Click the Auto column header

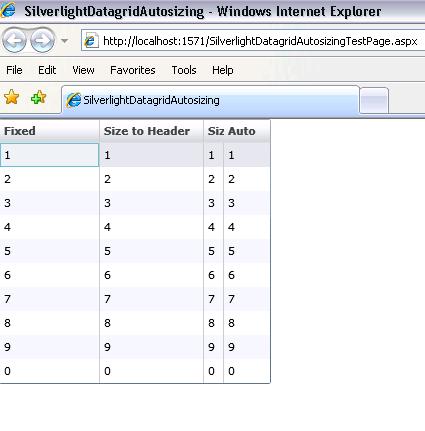pyautogui.click(x=247, y=131)
